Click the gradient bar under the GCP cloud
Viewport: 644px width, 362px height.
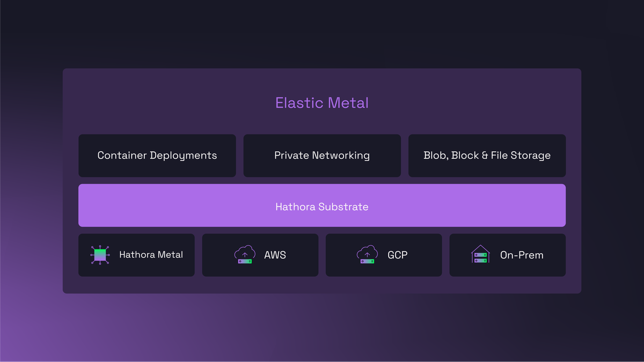(367, 261)
